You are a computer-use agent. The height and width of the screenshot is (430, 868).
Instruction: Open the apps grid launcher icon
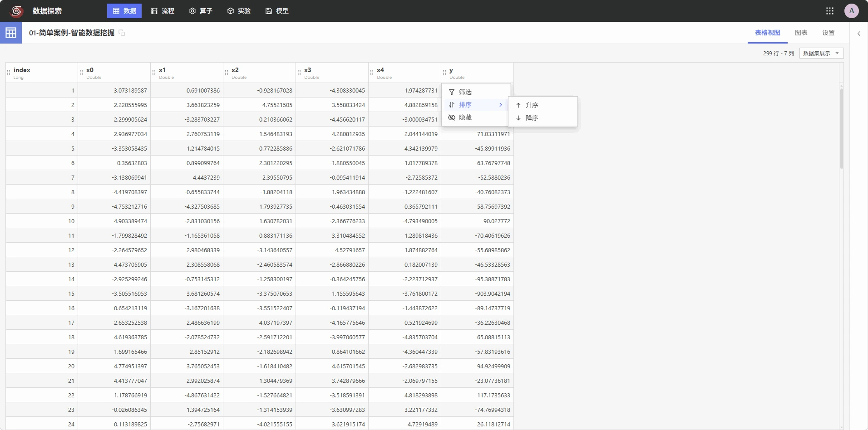(830, 11)
